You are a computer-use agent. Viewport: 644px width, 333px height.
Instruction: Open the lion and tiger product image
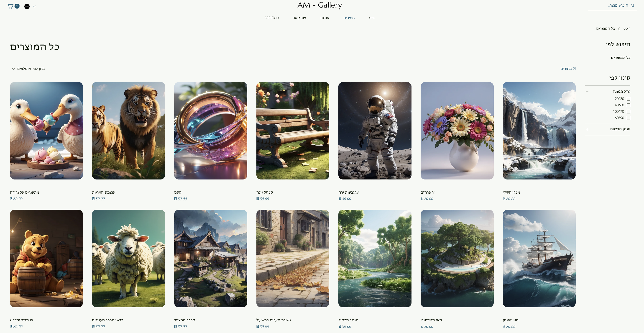128,131
